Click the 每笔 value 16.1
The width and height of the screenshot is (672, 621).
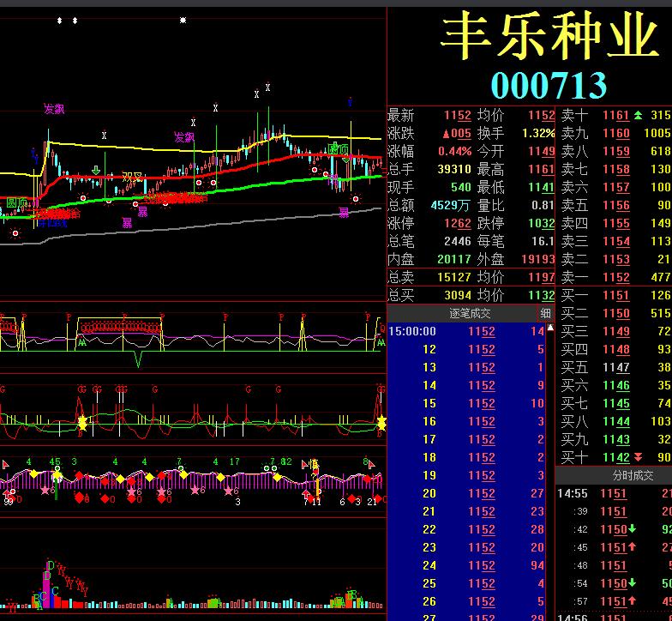(x=543, y=242)
